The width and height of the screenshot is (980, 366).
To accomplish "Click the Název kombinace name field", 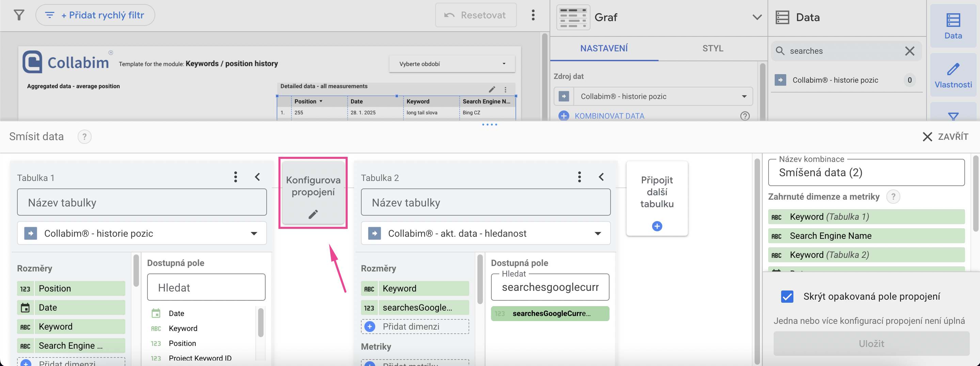I will click(x=866, y=172).
